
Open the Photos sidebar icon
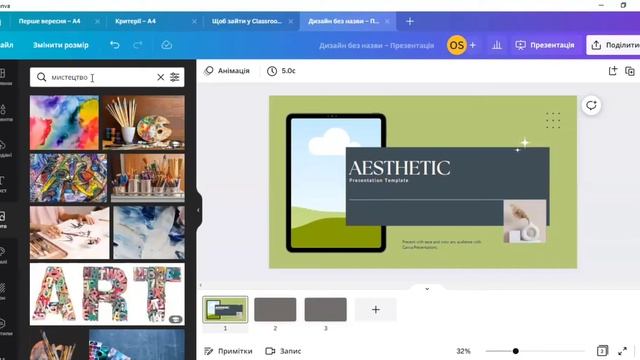3,219
